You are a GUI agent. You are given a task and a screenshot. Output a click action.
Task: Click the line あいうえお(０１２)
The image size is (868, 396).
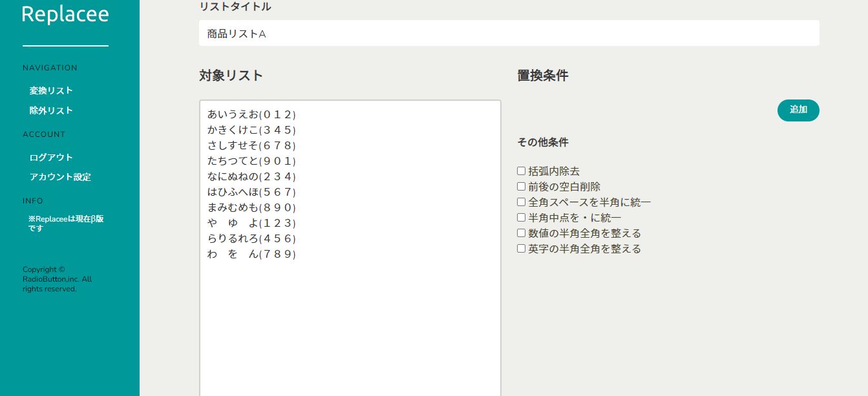[251, 115]
